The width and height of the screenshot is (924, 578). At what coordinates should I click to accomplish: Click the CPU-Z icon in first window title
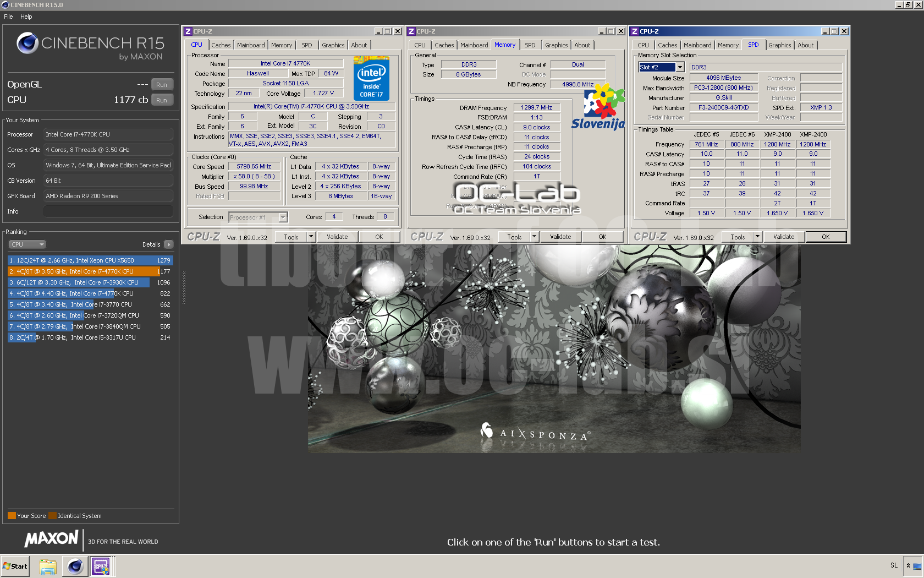[188, 31]
